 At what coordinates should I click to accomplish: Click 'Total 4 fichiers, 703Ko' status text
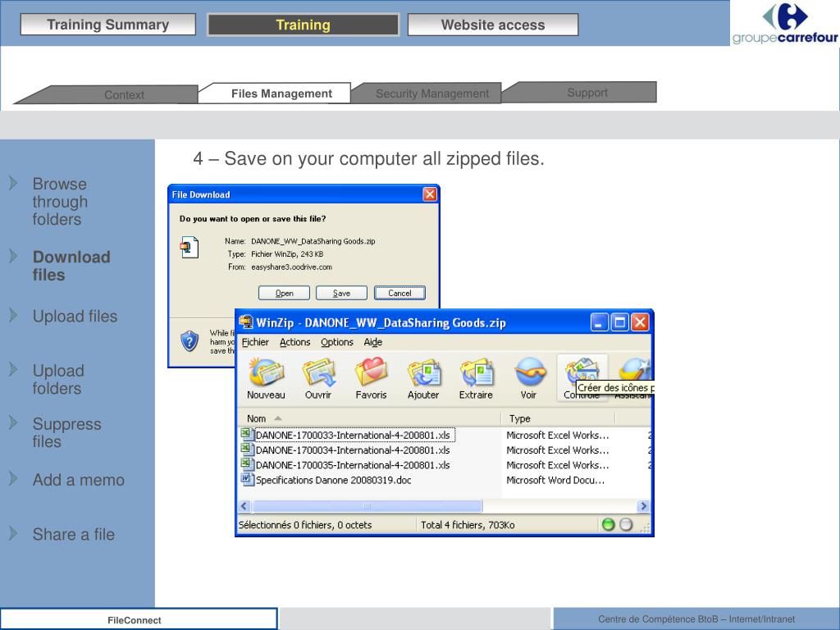pyautogui.click(x=468, y=525)
